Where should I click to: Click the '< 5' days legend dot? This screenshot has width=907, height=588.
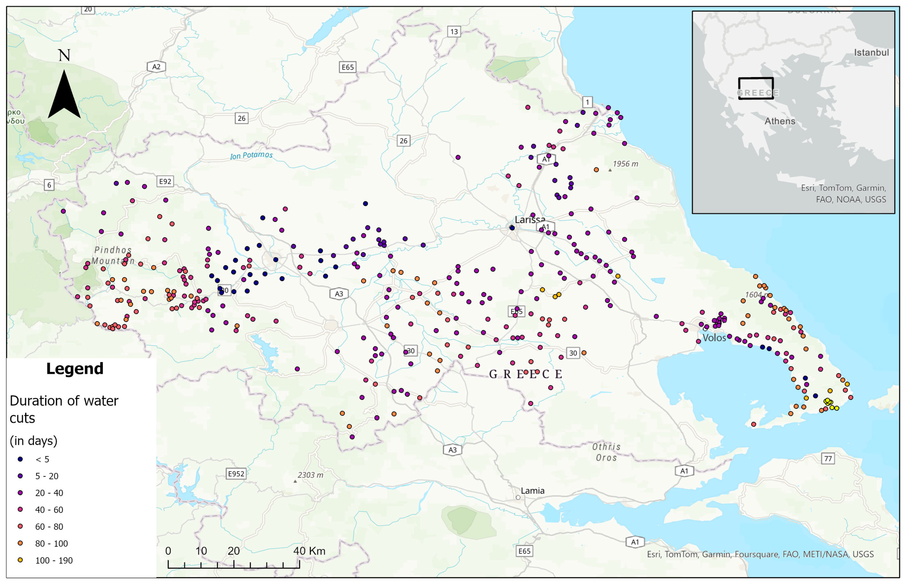(20, 459)
